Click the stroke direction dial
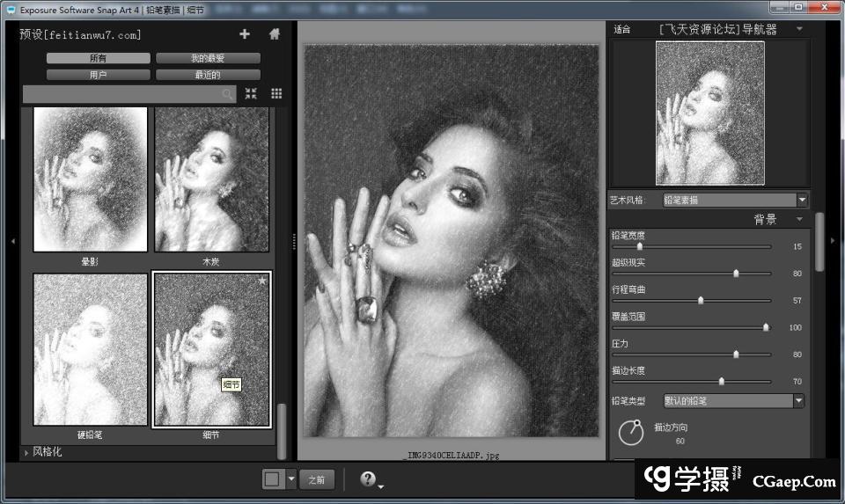The height and width of the screenshot is (504, 845). coord(630,433)
